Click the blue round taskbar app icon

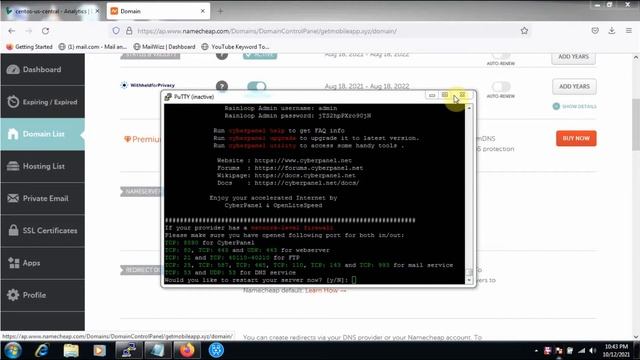pos(216,351)
